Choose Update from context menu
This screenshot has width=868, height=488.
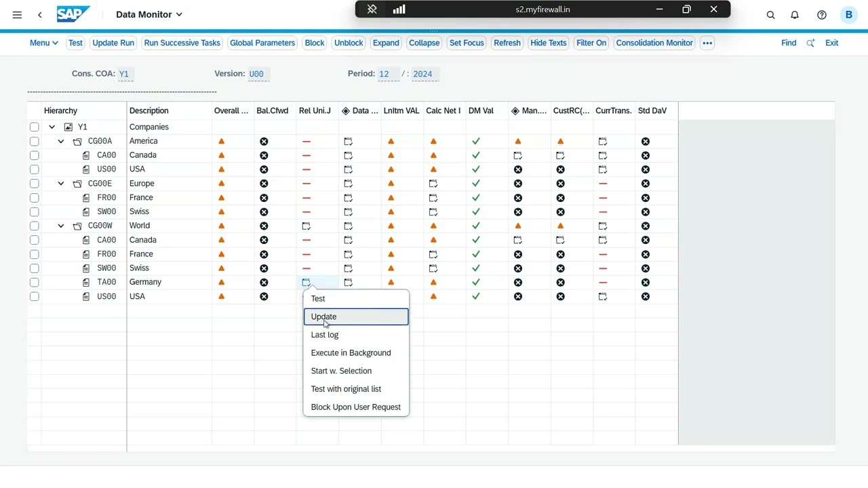(x=356, y=317)
